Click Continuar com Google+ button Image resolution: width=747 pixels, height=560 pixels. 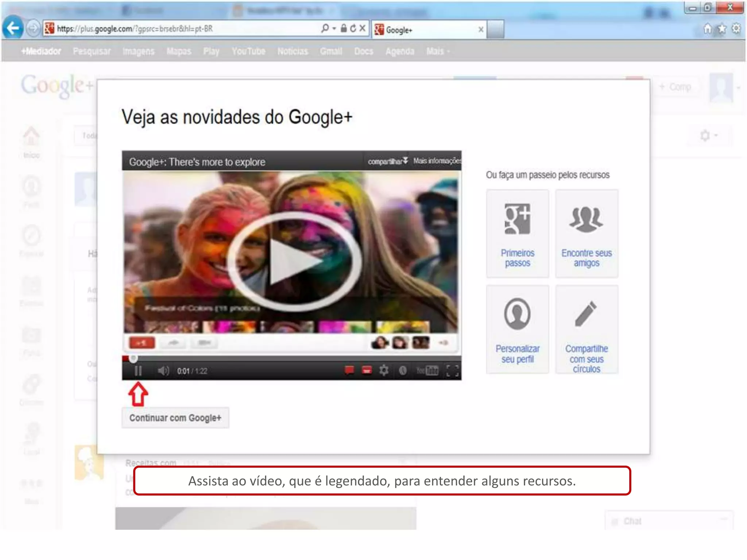tap(175, 418)
